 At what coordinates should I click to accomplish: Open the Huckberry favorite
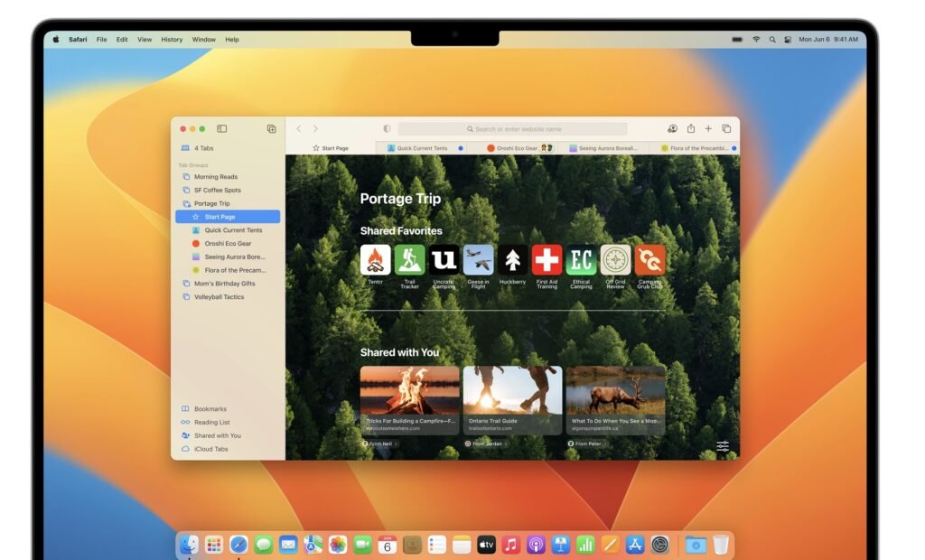(x=512, y=259)
